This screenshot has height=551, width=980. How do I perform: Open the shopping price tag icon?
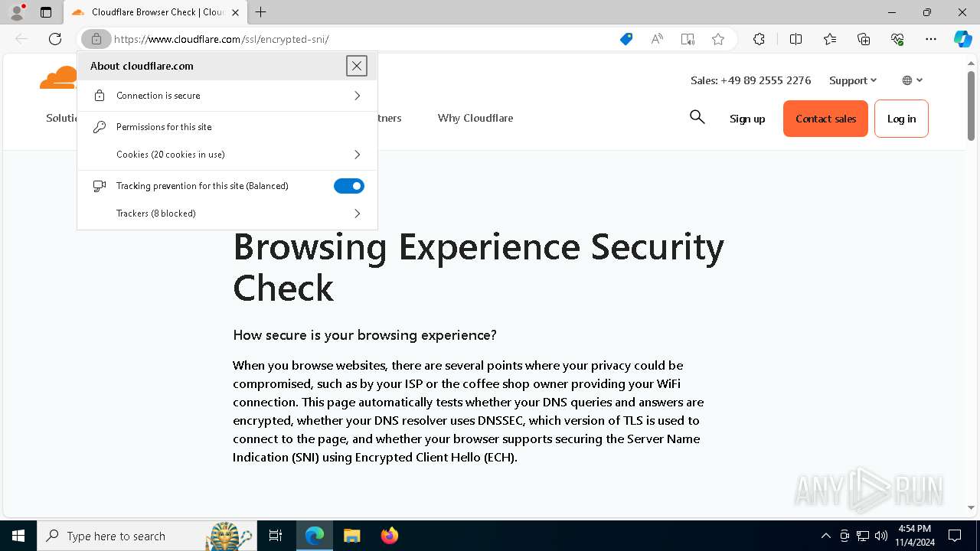[626, 39]
